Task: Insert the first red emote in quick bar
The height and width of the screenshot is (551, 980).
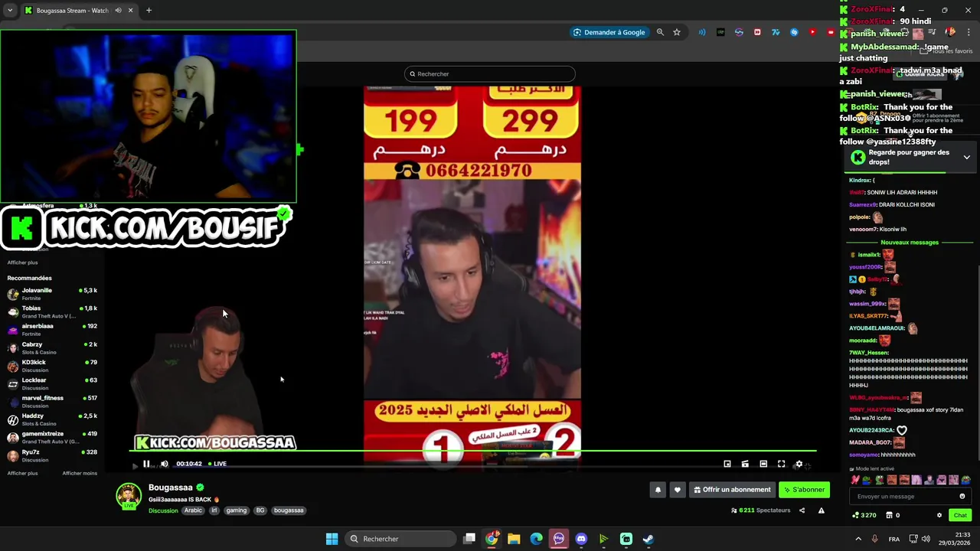Action: 855,481
